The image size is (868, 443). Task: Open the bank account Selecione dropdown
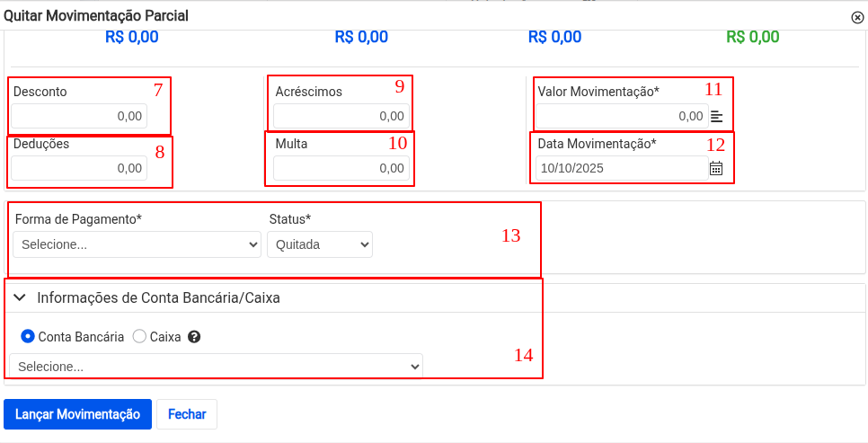[216, 366]
